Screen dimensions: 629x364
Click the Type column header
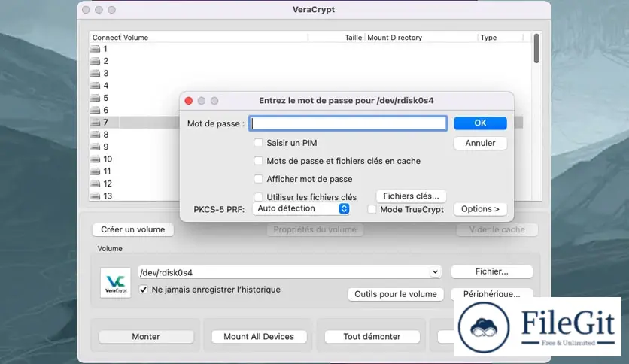point(488,38)
